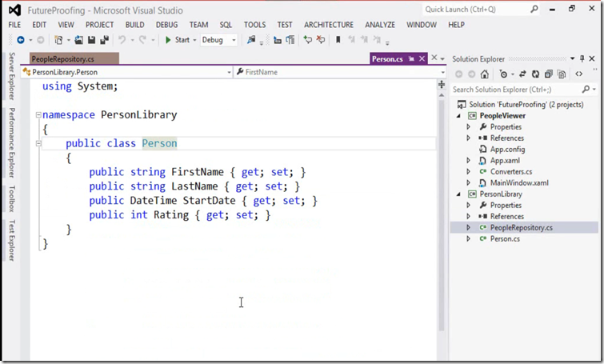Click the Solution Explorer search magnifier icon
This screenshot has height=364, width=604.
(x=586, y=89)
